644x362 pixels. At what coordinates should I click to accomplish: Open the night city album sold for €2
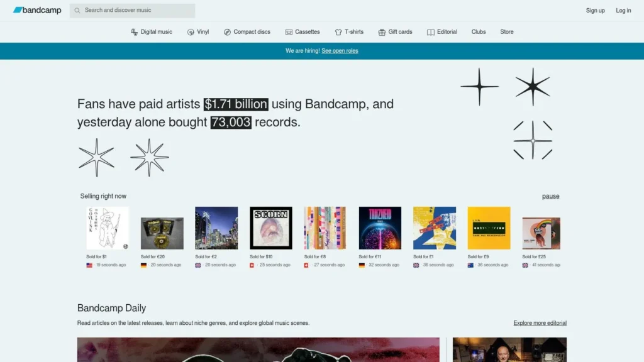point(216,228)
